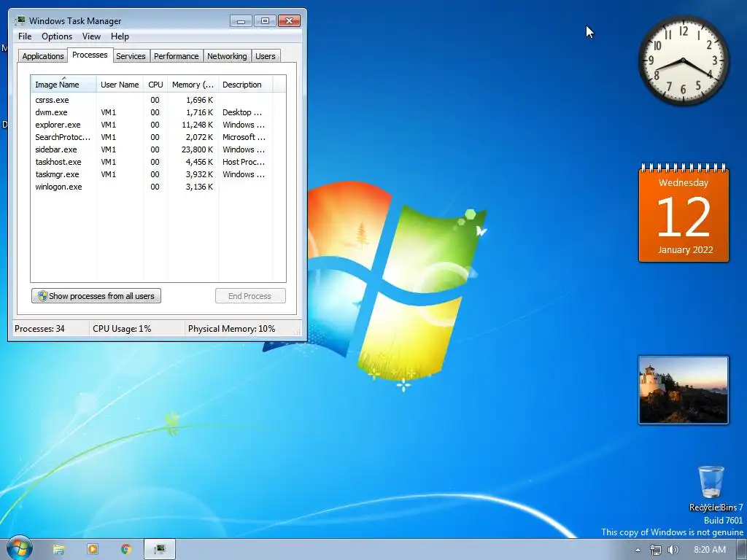Click the slideshow lighthouse picture gadget
The height and width of the screenshot is (560, 747).
click(x=684, y=390)
